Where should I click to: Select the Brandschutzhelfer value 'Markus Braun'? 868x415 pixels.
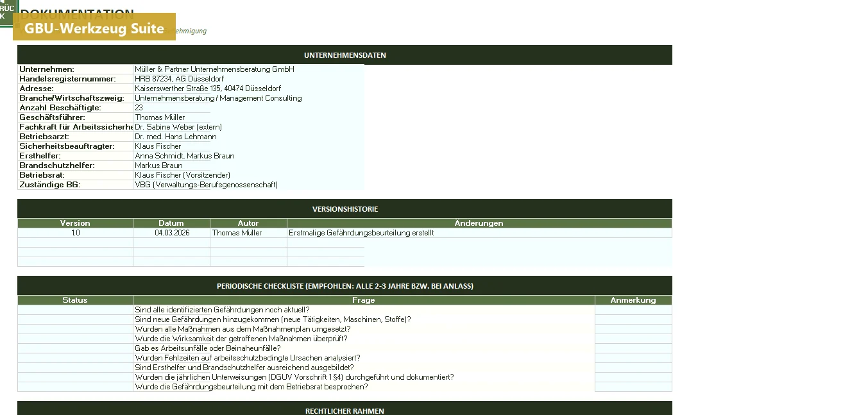pyautogui.click(x=172, y=165)
